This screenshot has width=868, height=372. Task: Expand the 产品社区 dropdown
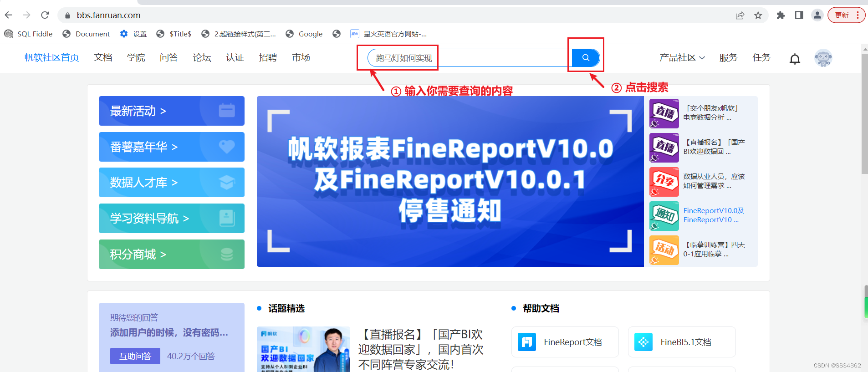click(x=682, y=57)
